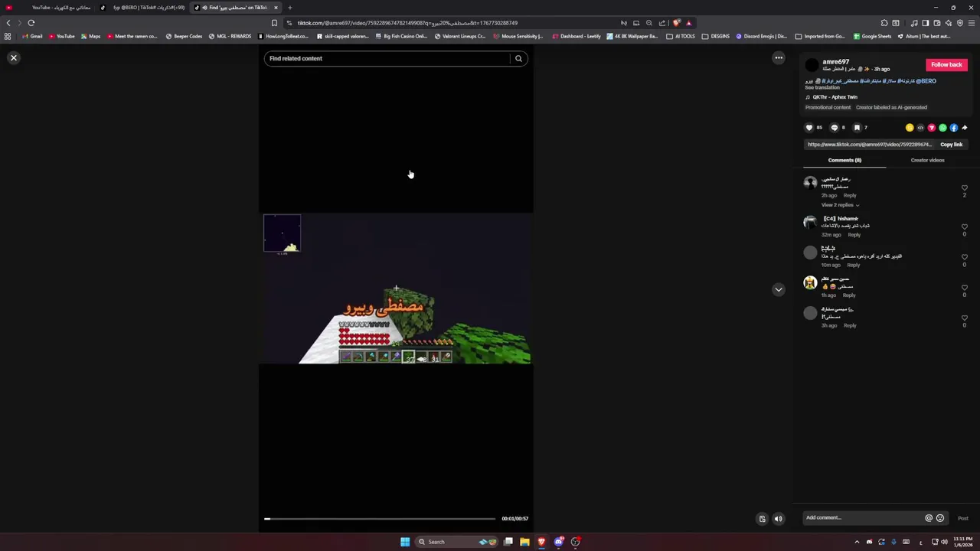Screen dimensions: 980x551
Task: Reply to the 2h ago comment
Action: click(x=850, y=195)
